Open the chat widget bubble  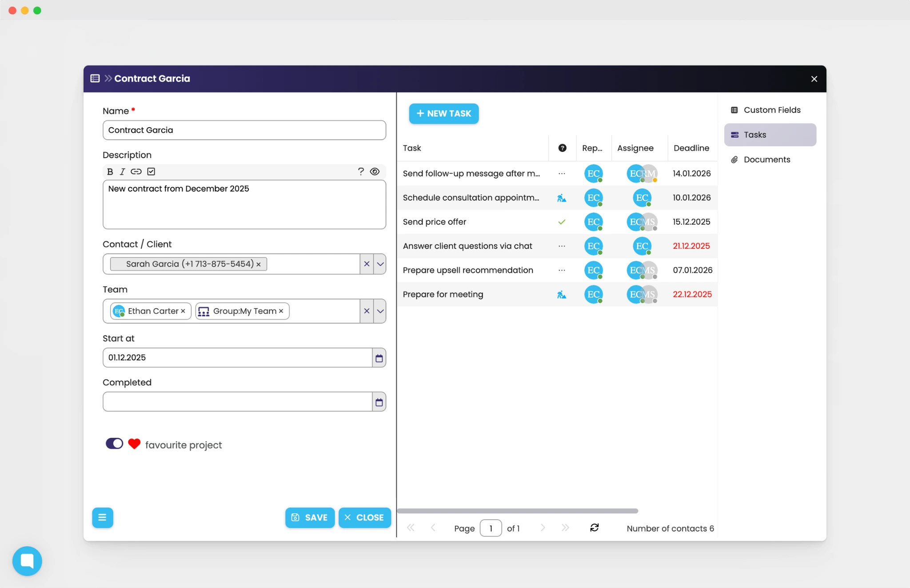(x=27, y=561)
